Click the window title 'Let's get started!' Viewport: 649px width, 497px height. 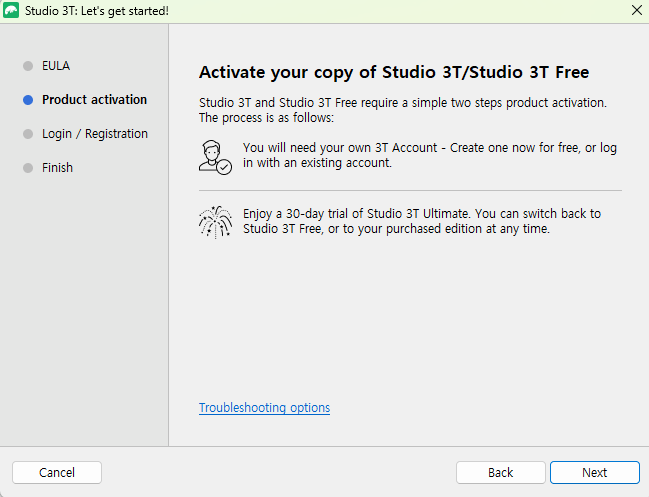click(96, 11)
